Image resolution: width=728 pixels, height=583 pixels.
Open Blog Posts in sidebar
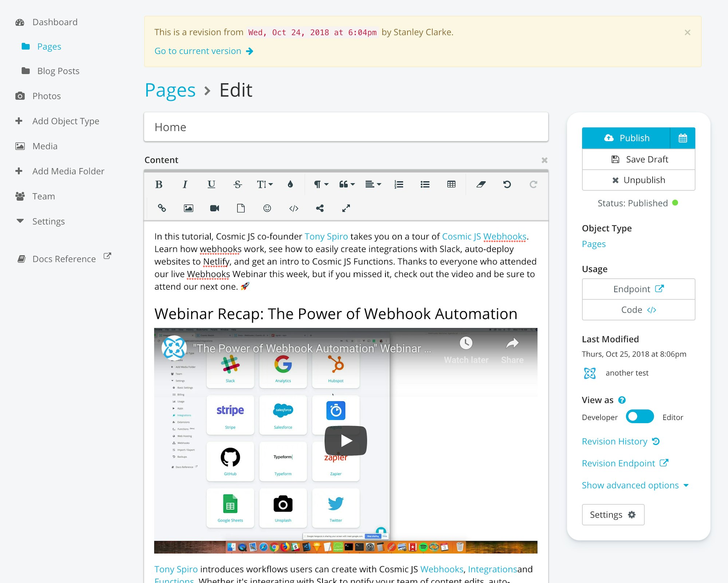point(58,71)
